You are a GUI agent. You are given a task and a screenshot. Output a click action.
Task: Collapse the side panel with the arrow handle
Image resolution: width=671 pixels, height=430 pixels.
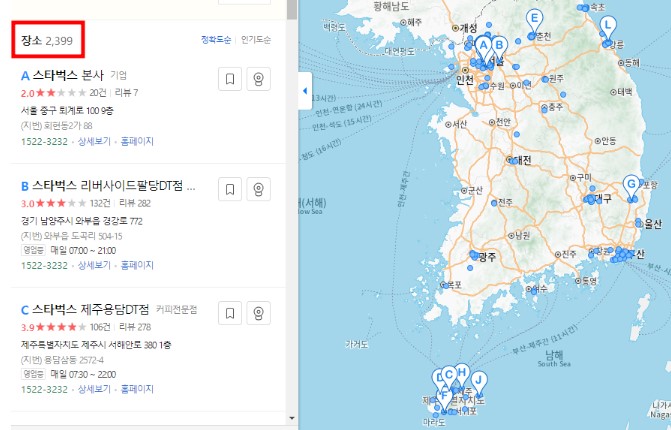(305, 91)
